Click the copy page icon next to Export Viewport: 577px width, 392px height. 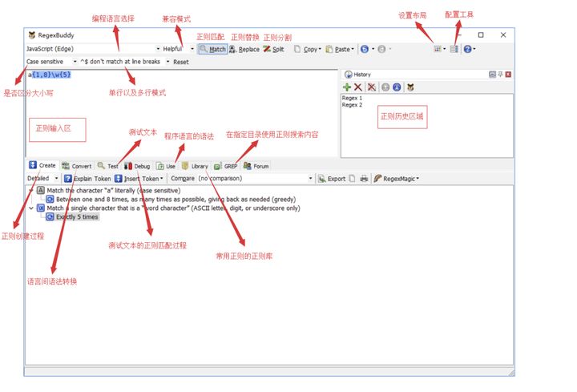click(352, 179)
